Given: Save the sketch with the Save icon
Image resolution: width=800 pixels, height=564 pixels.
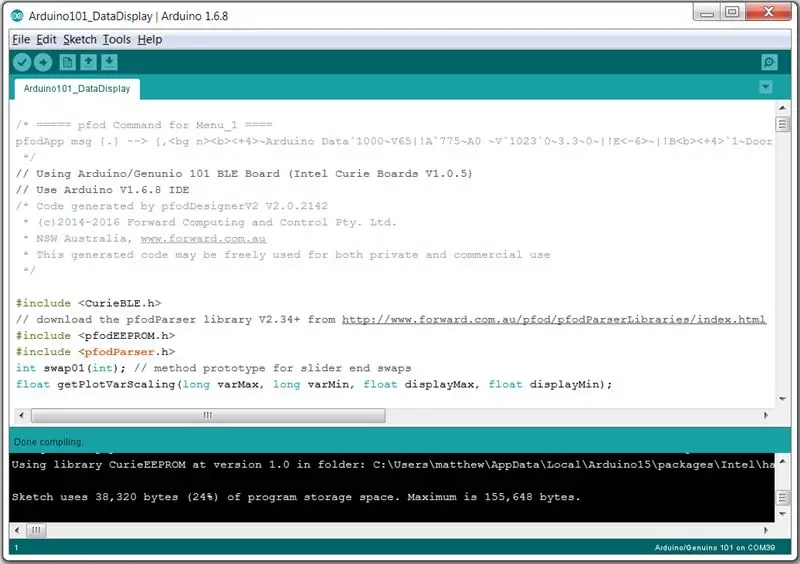Looking at the screenshot, I should pos(109,62).
